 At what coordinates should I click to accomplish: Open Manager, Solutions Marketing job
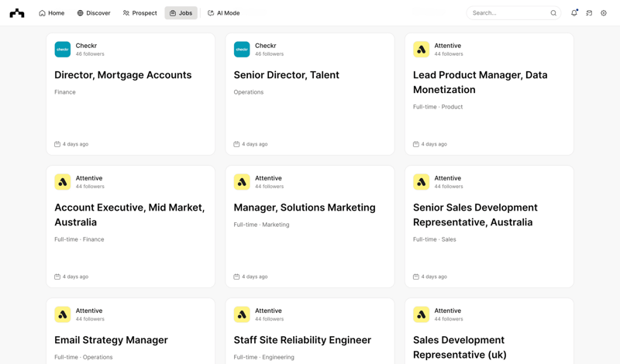(305, 208)
